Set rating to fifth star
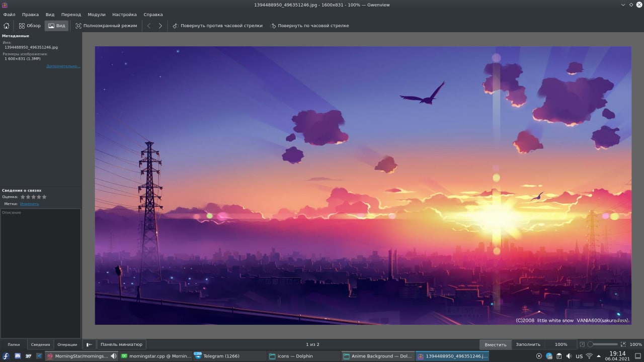 tap(44, 197)
